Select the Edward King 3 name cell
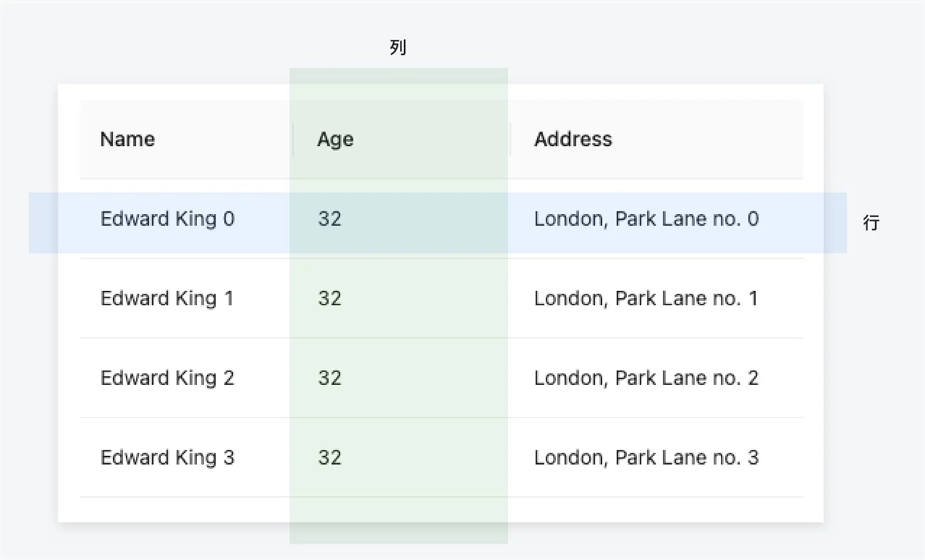Screen dimensions: 925x560 [x=167, y=458]
